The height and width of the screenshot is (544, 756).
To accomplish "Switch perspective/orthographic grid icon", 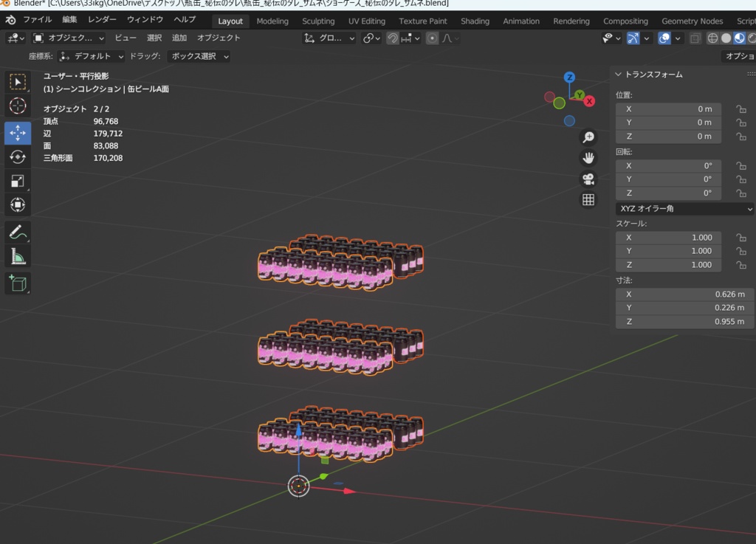I will pos(588,199).
